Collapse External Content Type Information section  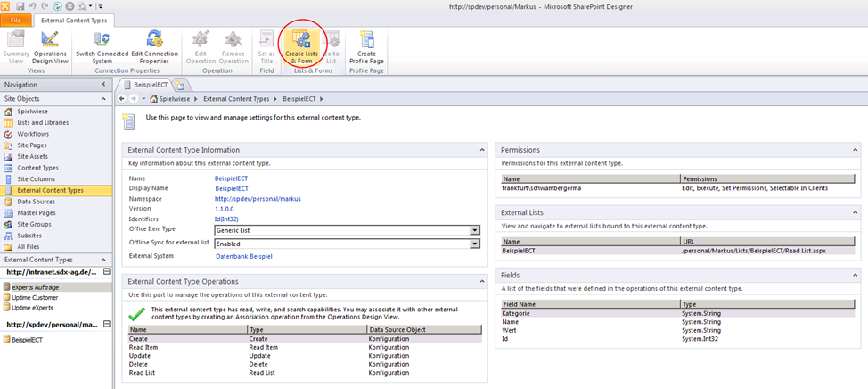coord(482,150)
